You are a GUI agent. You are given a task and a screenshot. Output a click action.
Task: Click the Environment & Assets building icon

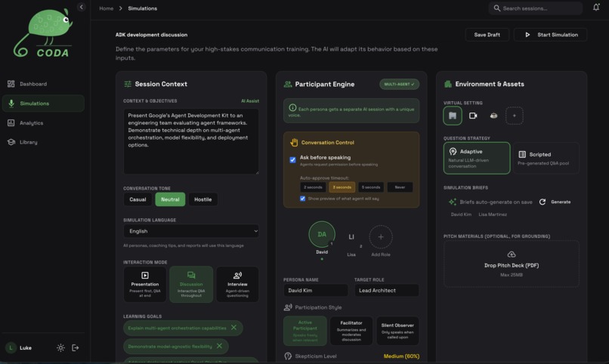[448, 84]
